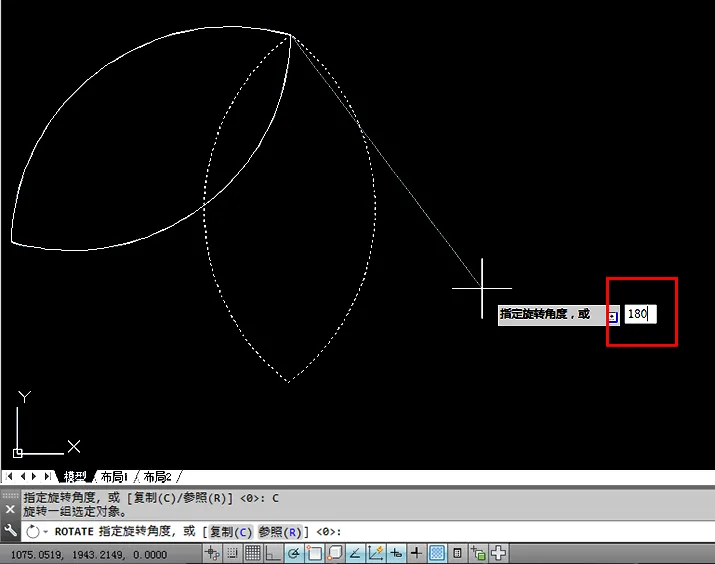The height and width of the screenshot is (564, 715).
Task: Toggle Selection Cycling status icon
Action: tap(478, 554)
